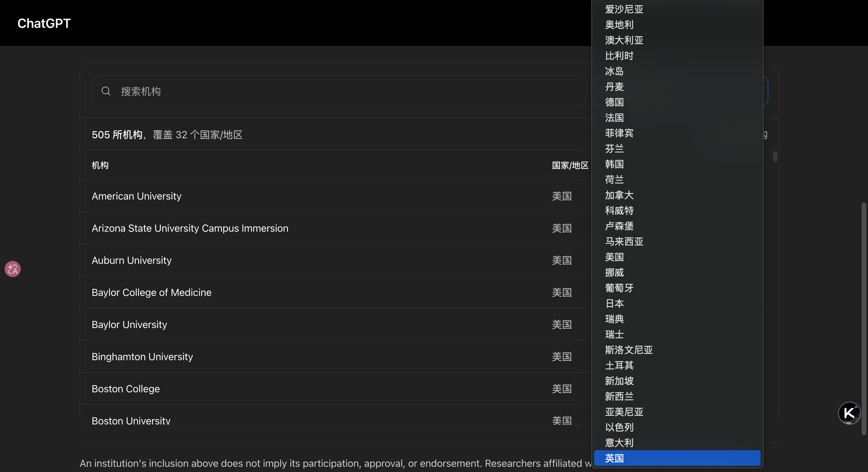Focus the 搜索机构 search field
This screenshot has height=472, width=868.
click(x=339, y=91)
